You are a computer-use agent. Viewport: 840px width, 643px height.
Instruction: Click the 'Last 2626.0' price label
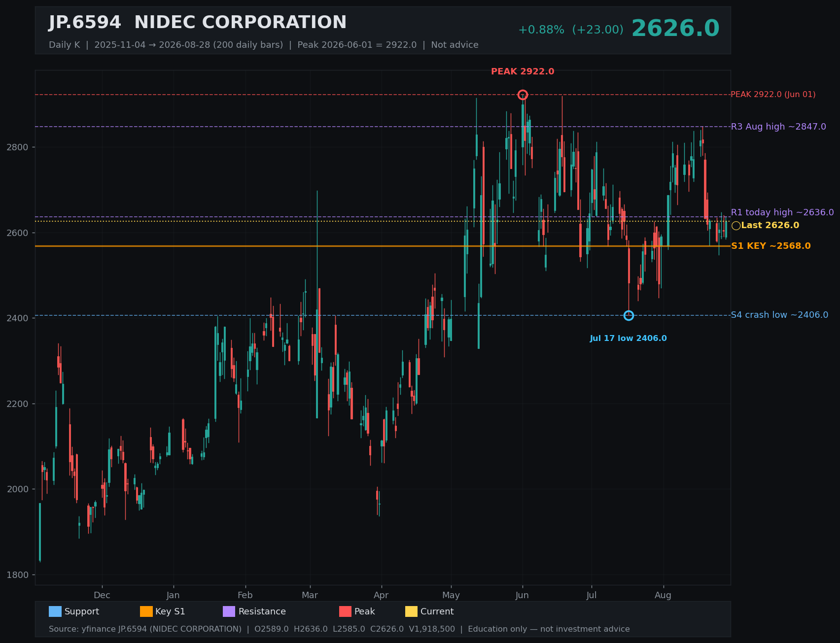[770, 226]
